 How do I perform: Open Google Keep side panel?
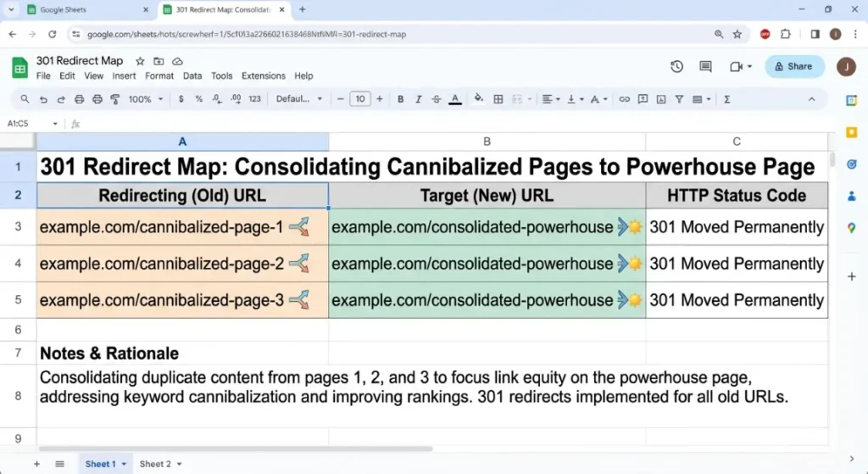coord(851,132)
